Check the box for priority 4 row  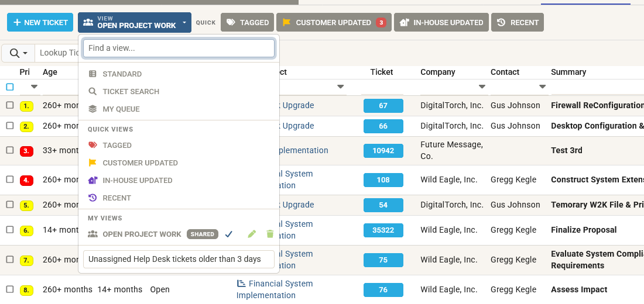[x=10, y=179]
